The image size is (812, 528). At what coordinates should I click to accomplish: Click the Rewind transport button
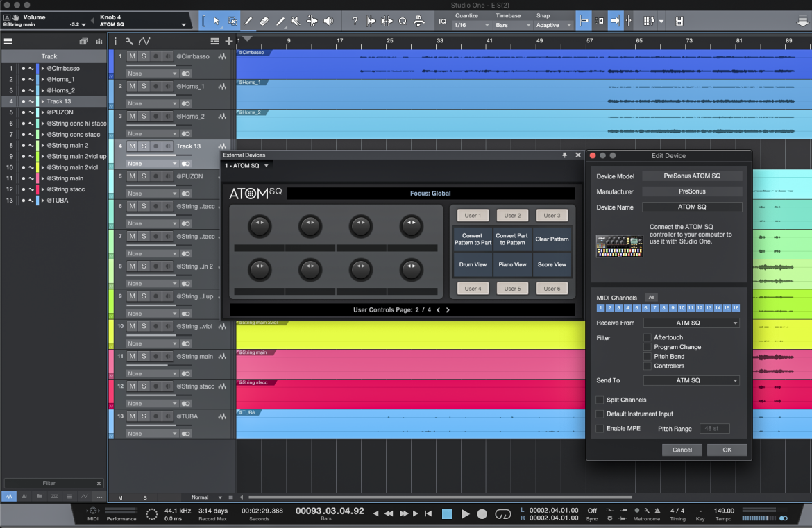[388, 514]
